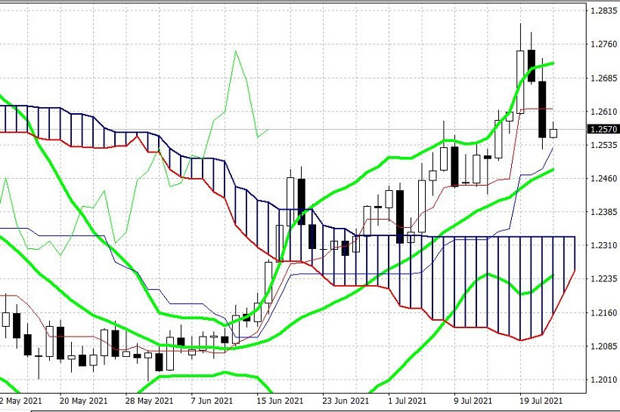Click the 1.2160 price axis label
Image resolution: width=620 pixels, height=412 pixels.
[x=603, y=312]
